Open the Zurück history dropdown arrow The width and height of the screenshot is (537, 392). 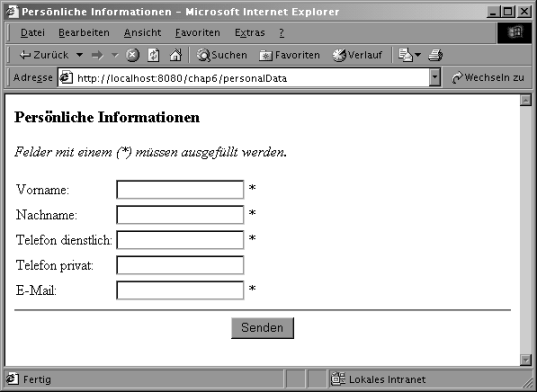[x=79, y=55]
